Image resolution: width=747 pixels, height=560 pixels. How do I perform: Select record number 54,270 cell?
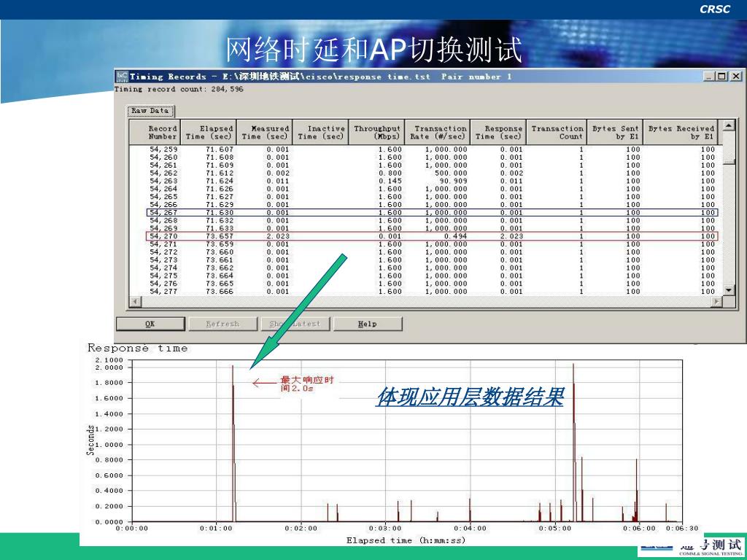click(163, 236)
